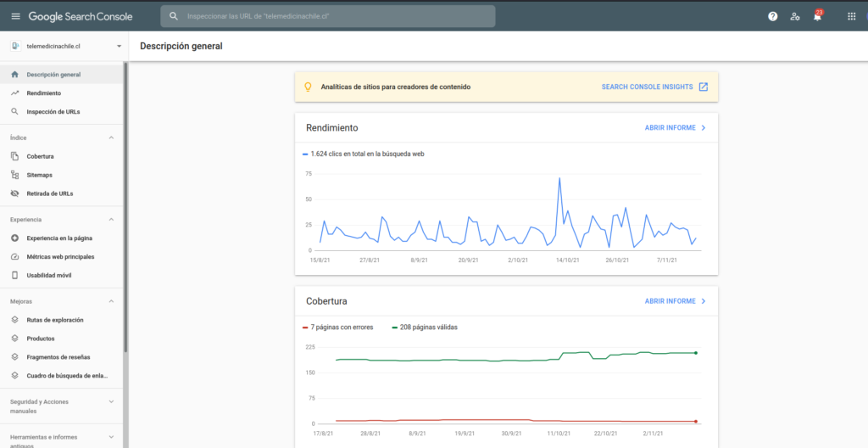Screen dimensions: 868x448
Task: Click the chevron next to Rendimiento Abrir informe
Action: (704, 127)
